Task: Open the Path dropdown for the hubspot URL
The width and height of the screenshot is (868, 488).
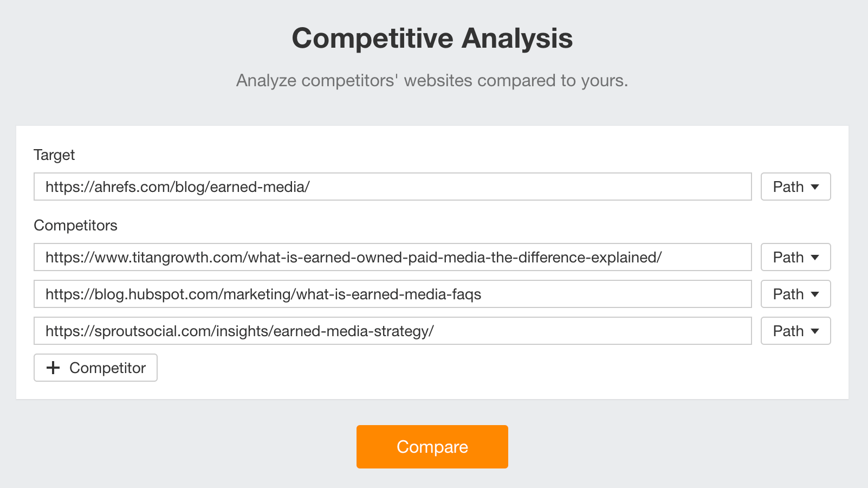Action: tap(795, 294)
